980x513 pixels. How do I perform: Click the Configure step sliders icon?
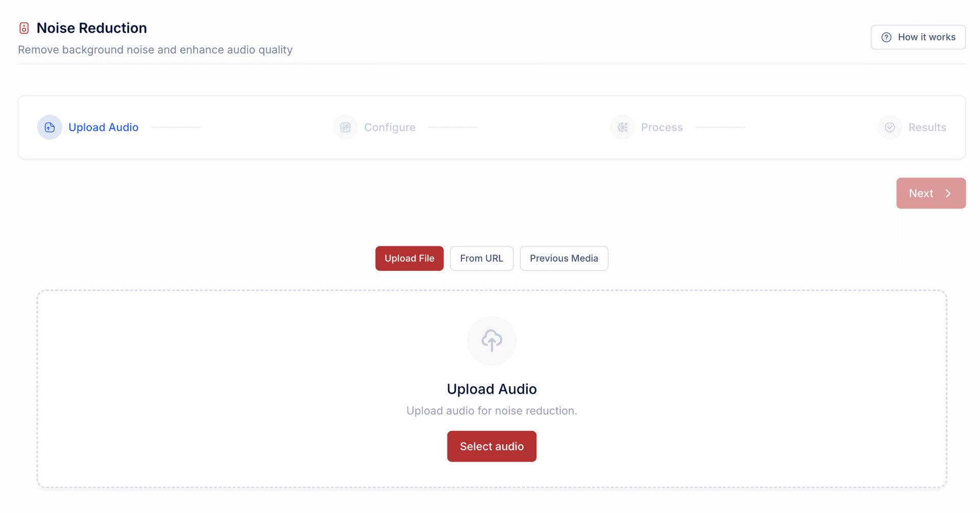pos(346,127)
